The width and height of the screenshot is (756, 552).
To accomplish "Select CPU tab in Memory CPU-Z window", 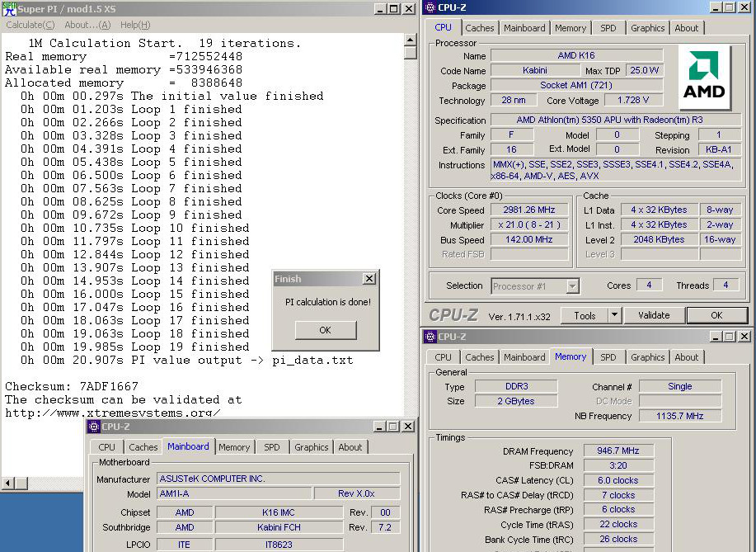I will coord(443,357).
